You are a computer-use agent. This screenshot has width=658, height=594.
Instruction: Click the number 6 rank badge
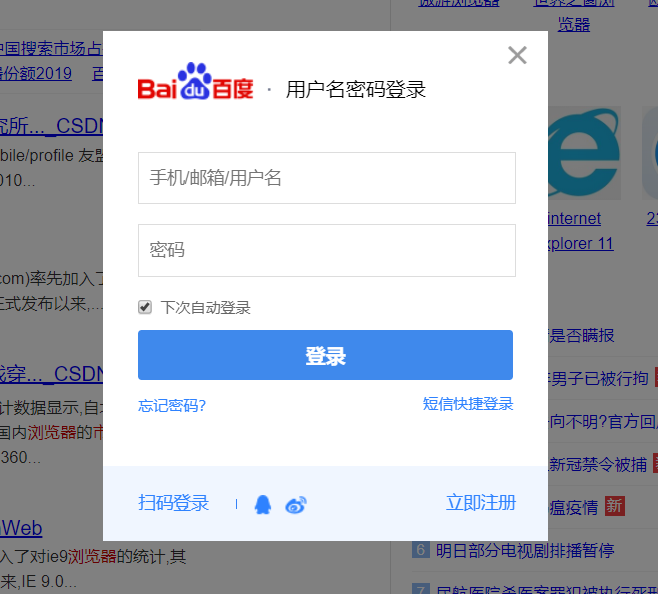point(420,550)
